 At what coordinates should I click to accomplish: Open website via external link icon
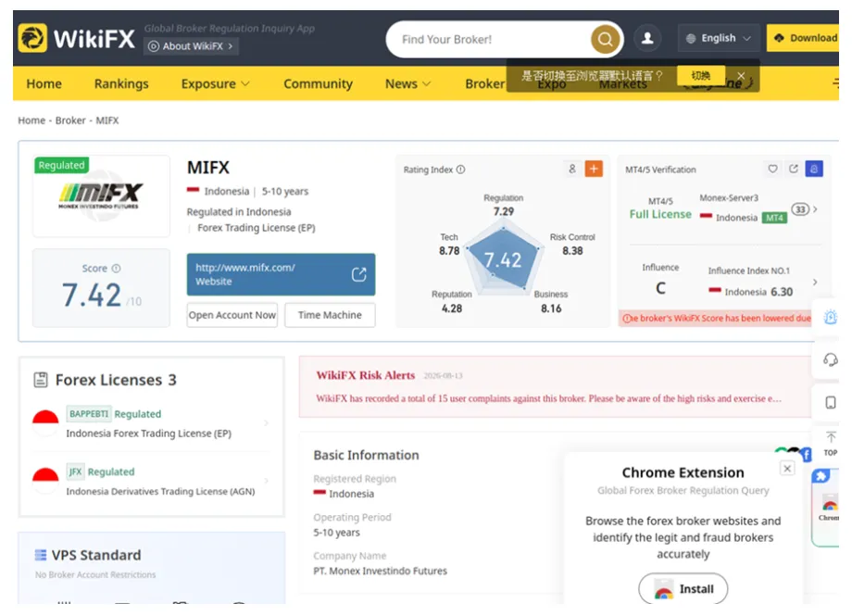coord(358,274)
